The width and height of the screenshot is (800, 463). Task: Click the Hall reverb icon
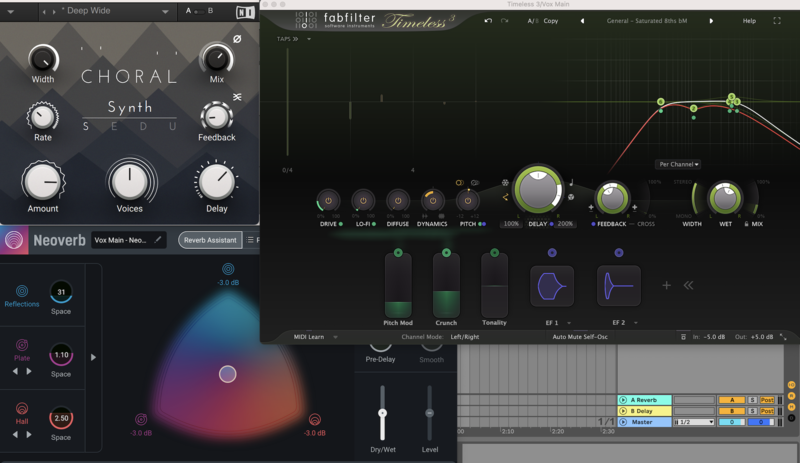pos(22,409)
